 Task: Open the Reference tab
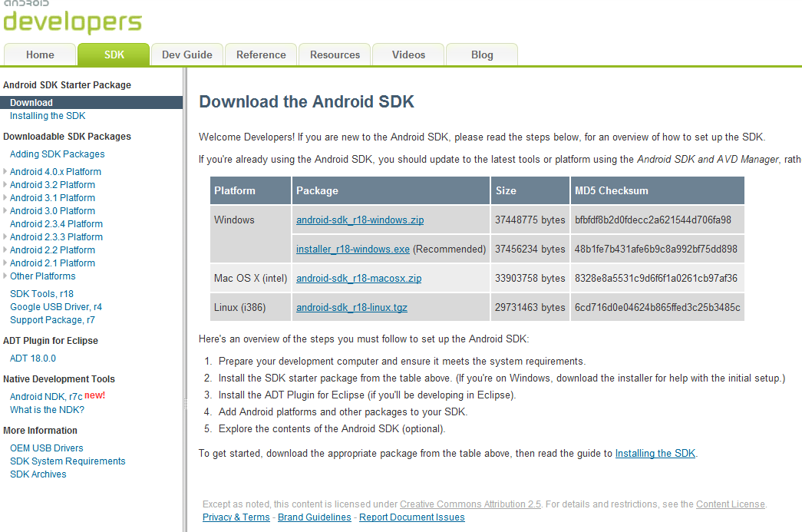pyautogui.click(x=261, y=55)
